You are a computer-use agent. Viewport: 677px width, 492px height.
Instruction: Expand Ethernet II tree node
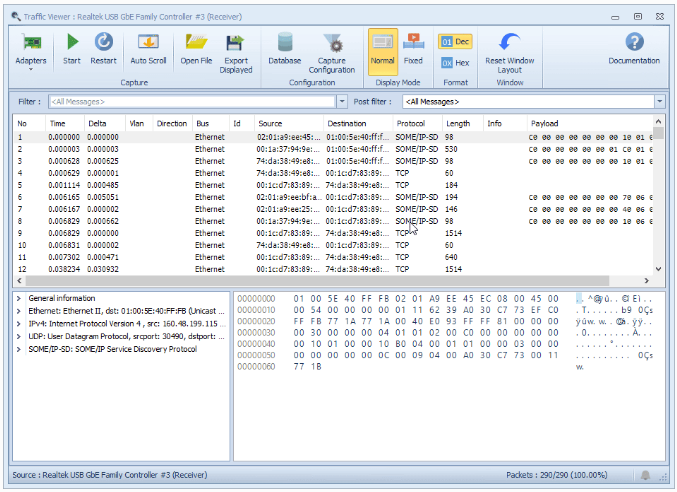coord(19,311)
